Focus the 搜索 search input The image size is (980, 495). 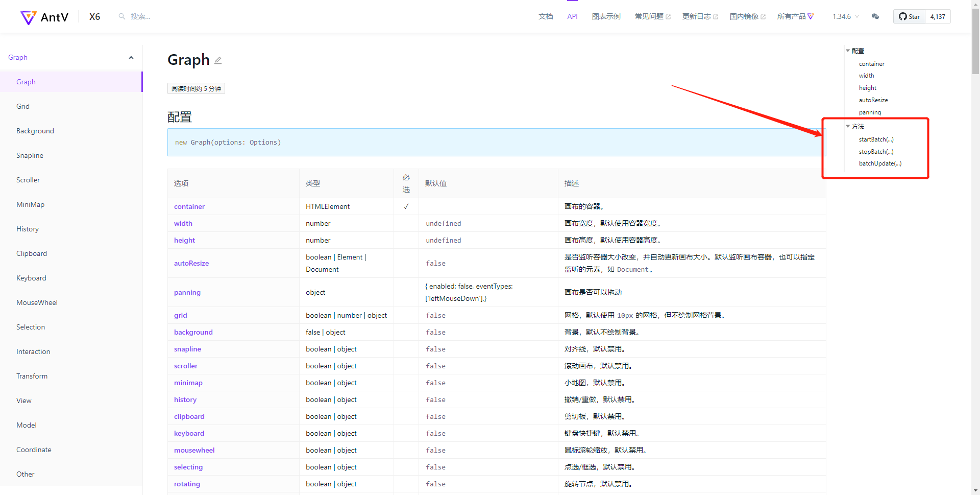pos(140,16)
